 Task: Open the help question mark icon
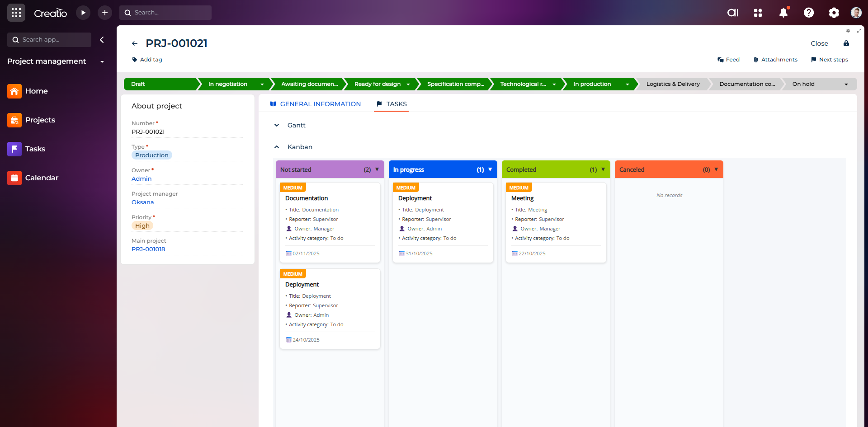click(x=809, y=13)
